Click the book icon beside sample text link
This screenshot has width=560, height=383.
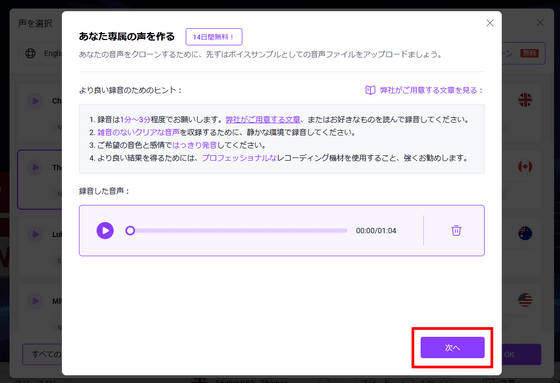[370, 90]
